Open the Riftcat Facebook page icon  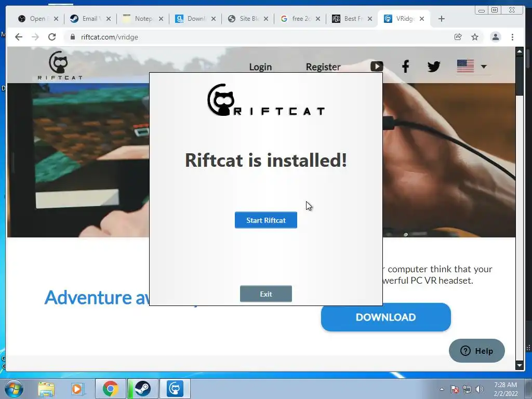click(x=405, y=66)
